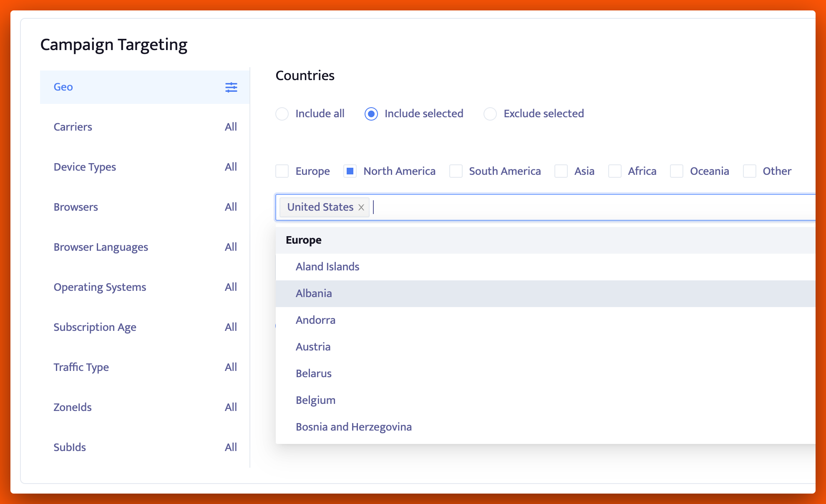Click the country search input field
The width and height of the screenshot is (826, 504).
click(378, 207)
